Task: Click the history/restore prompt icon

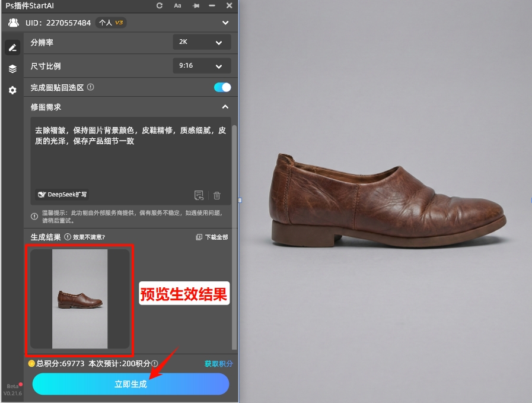Action: (x=200, y=195)
